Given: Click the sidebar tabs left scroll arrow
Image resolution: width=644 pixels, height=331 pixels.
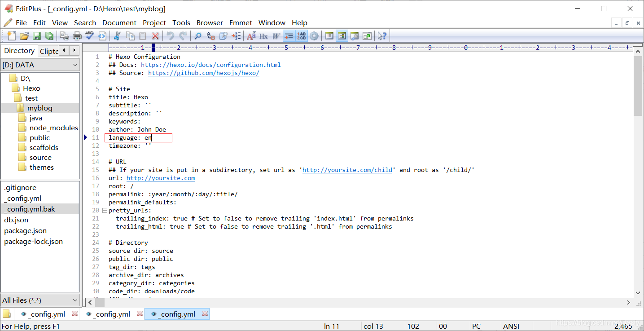Looking at the screenshot, I should [x=64, y=50].
